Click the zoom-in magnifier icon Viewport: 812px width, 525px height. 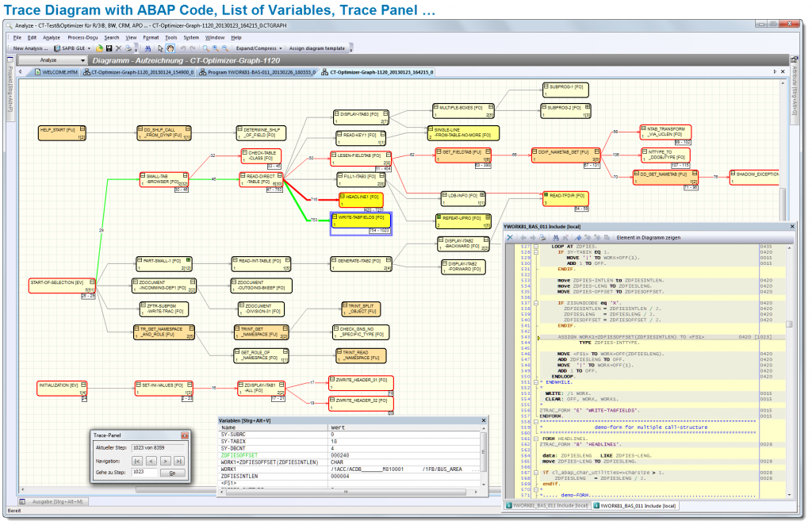(214, 48)
